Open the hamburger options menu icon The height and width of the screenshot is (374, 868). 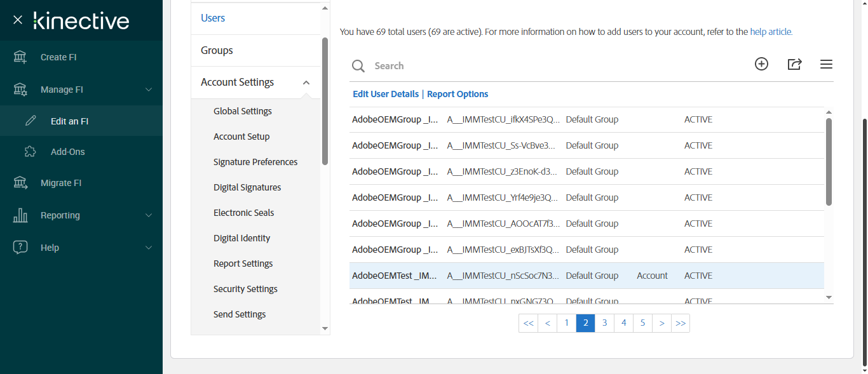pyautogui.click(x=826, y=64)
